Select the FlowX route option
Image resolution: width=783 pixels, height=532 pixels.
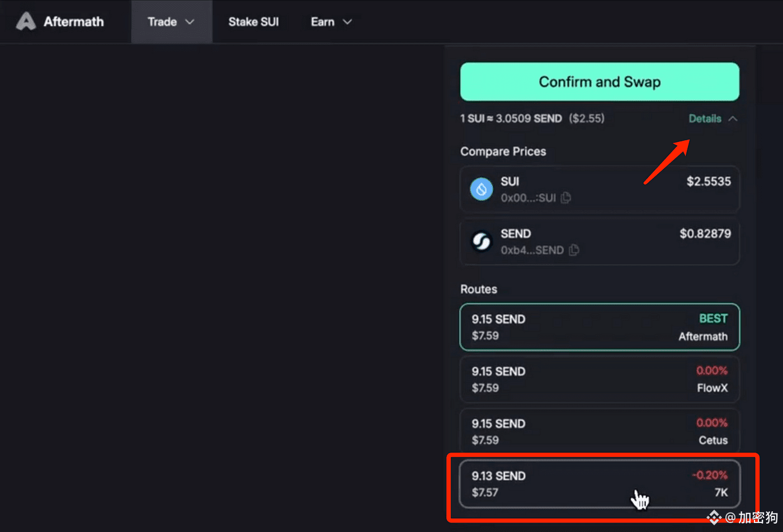tap(600, 379)
